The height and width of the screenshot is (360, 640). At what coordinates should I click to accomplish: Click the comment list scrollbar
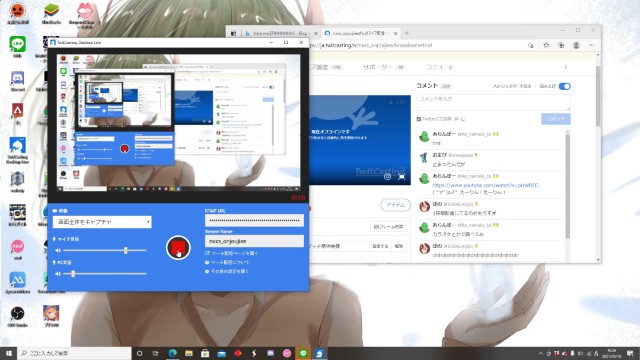567,186
